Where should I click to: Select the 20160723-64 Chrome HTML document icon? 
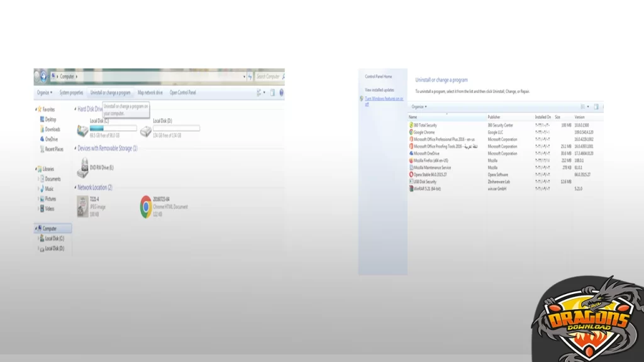tap(145, 204)
